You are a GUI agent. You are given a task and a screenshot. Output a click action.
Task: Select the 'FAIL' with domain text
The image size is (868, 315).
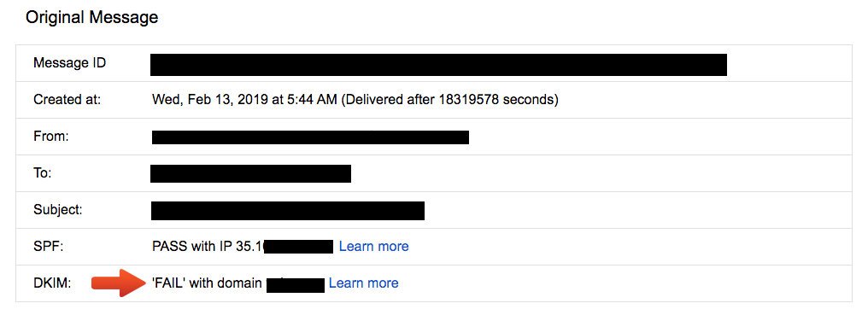click(x=207, y=283)
